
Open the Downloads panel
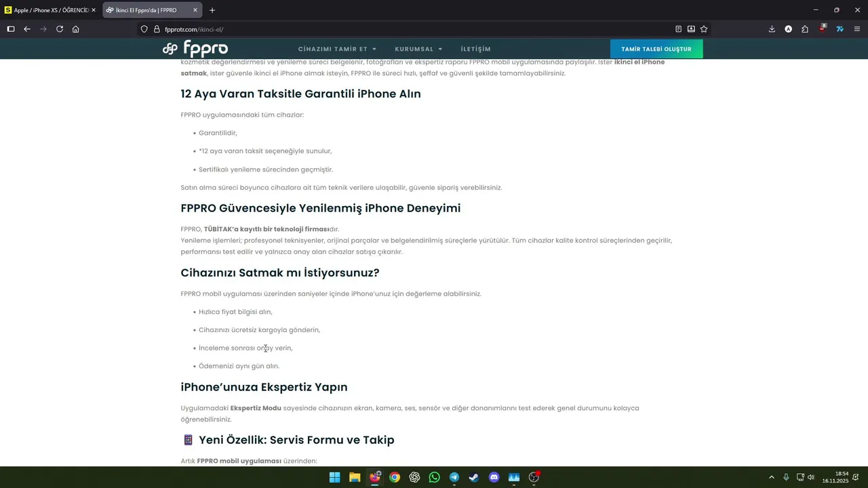(772, 29)
